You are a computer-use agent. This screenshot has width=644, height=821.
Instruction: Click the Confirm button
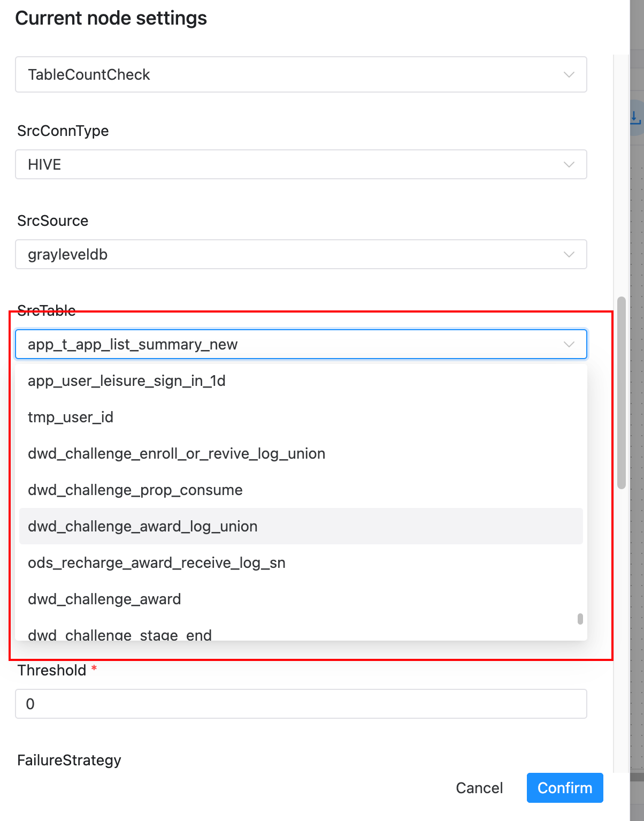564,788
